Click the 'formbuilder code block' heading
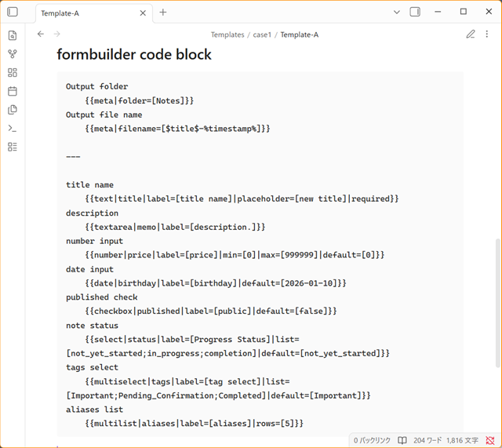 134,54
